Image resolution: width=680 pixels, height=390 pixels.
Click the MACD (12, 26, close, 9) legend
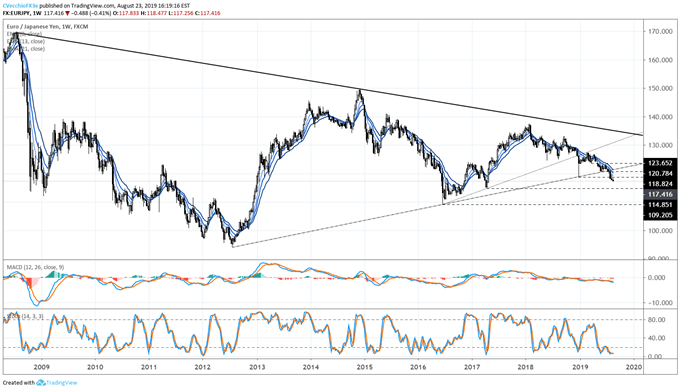(34, 267)
